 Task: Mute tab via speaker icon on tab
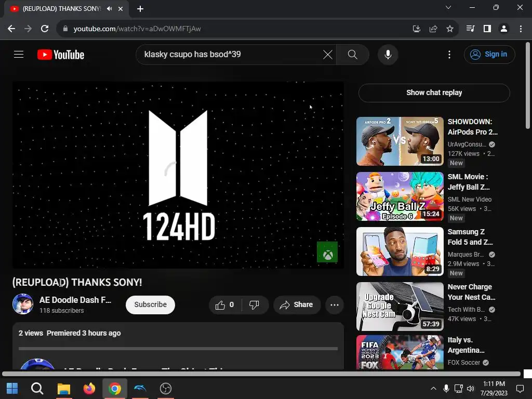point(109,9)
